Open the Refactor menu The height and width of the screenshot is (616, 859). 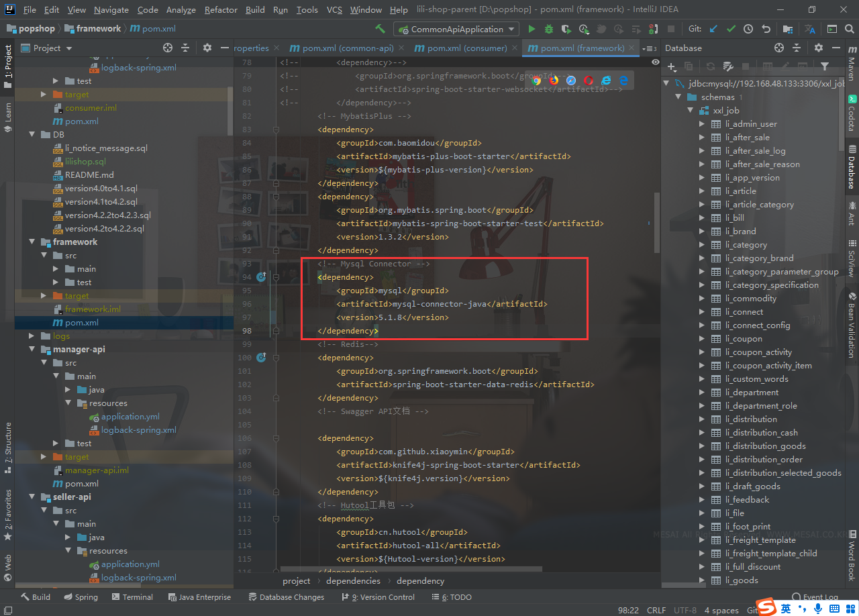click(x=221, y=9)
